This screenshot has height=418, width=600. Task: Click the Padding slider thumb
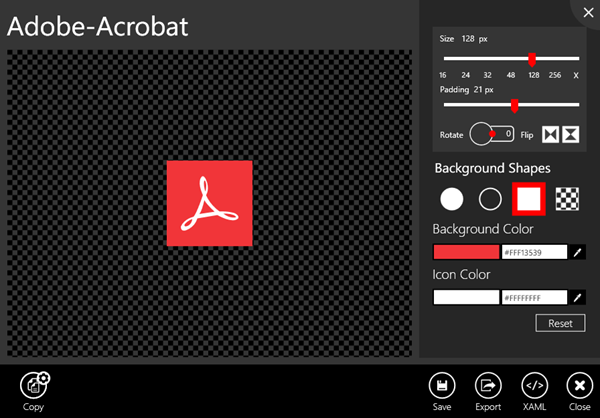coord(515,106)
